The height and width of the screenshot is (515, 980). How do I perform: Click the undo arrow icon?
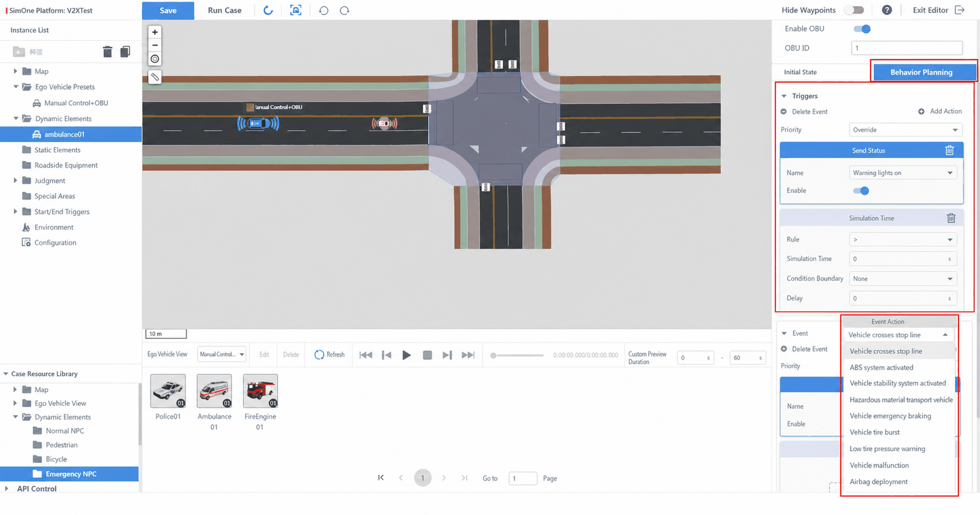324,10
